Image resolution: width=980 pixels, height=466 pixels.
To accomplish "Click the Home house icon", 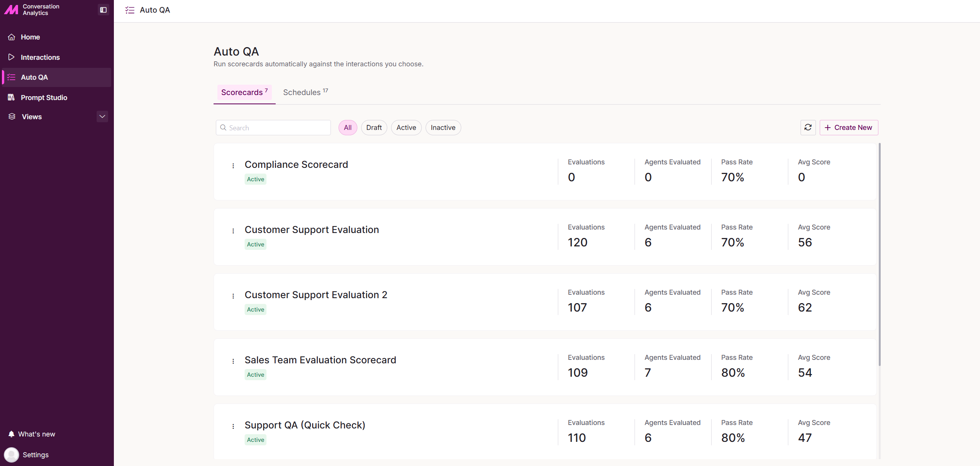I will (x=12, y=37).
